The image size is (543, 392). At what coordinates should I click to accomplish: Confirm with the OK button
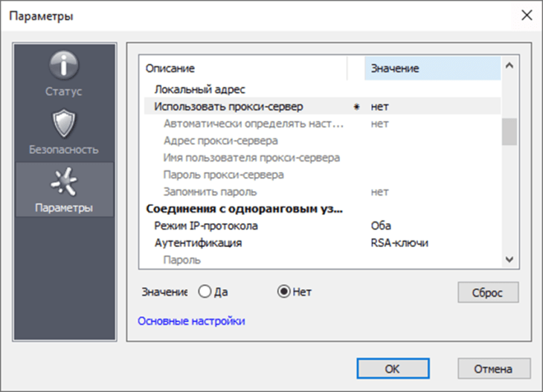tap(393, 368)
